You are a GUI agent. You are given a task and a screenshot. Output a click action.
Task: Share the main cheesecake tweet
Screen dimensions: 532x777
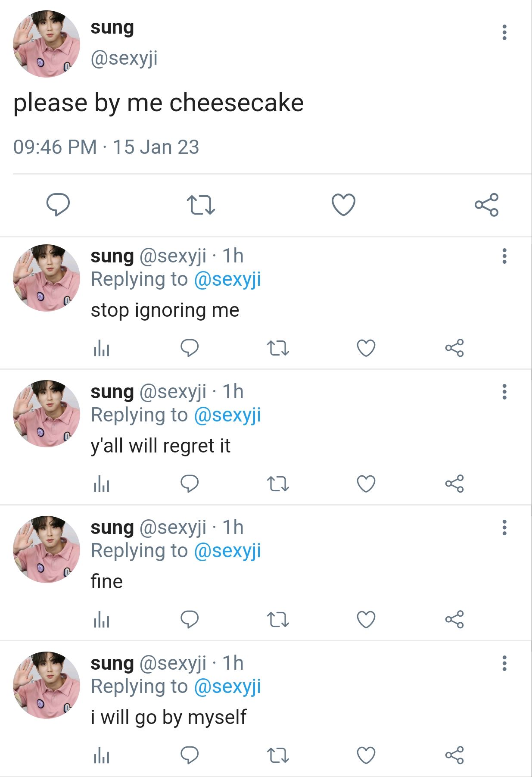(x=486, y=204)
